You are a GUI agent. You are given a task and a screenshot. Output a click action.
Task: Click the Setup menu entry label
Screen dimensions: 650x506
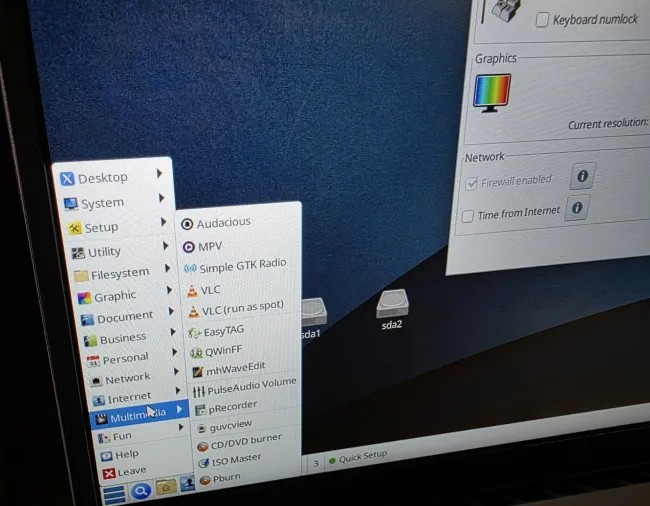(102, 228)
